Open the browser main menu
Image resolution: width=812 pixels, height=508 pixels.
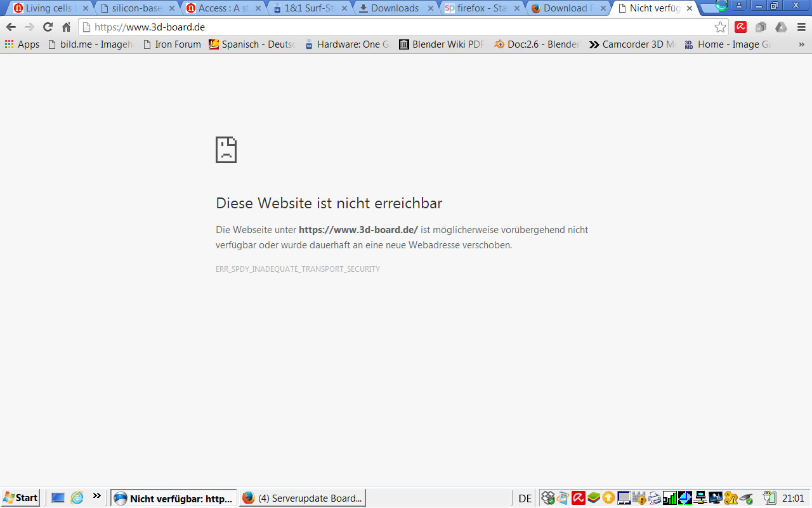pyautogui.click(x=801, y=27)
